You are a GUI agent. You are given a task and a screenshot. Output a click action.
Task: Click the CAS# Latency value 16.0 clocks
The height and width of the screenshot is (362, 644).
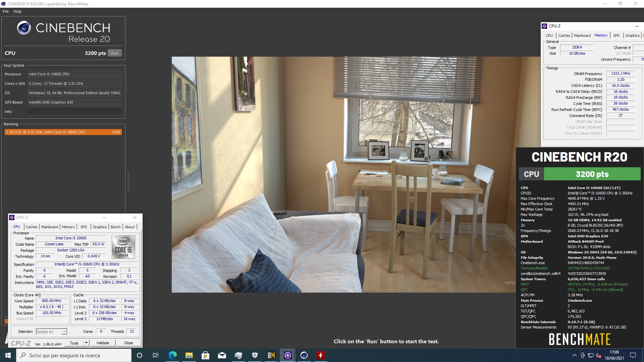pos(621,85)
